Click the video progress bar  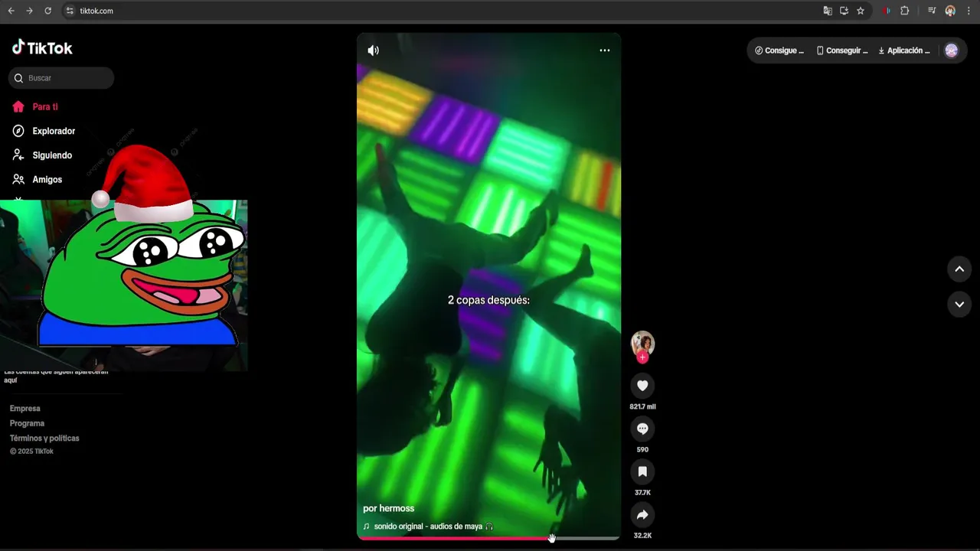click(x=488, y=538)
